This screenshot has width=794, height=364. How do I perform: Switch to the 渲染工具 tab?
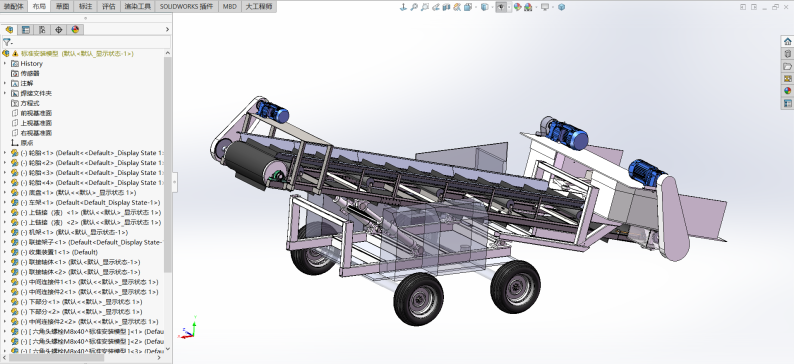tap(138, 7)
